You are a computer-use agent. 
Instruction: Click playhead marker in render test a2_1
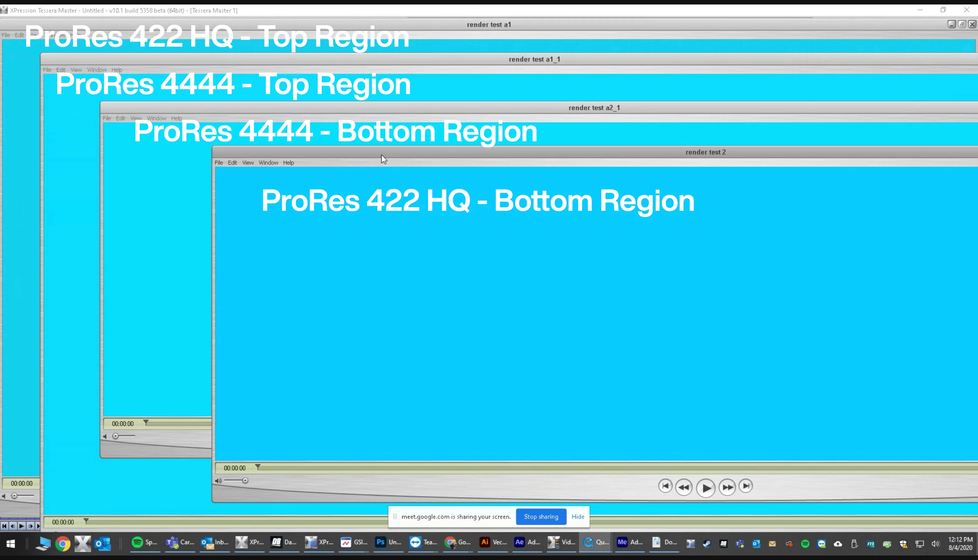[x=146, y=422]
